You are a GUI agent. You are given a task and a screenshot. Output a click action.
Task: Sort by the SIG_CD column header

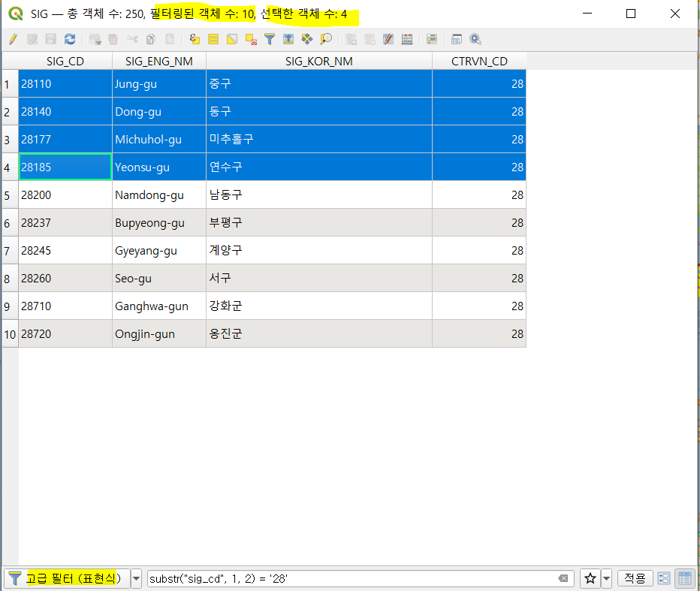65,61
